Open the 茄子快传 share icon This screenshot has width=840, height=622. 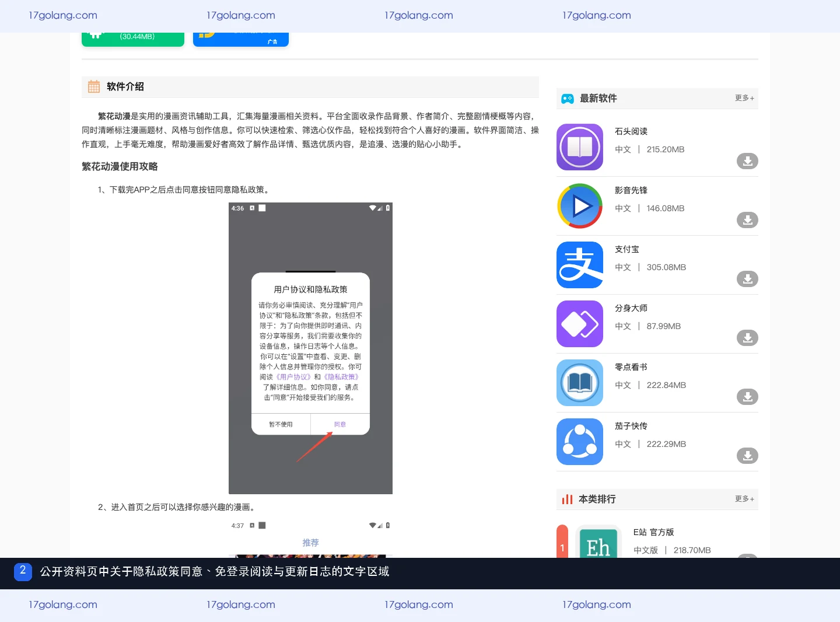tap(580, 442)
